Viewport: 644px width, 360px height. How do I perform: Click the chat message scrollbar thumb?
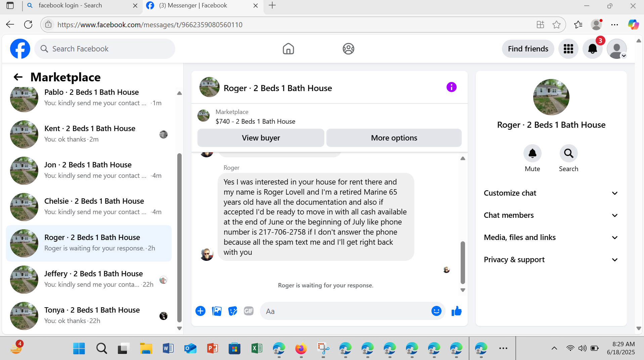pyautogui.click(x=463, y=263)
